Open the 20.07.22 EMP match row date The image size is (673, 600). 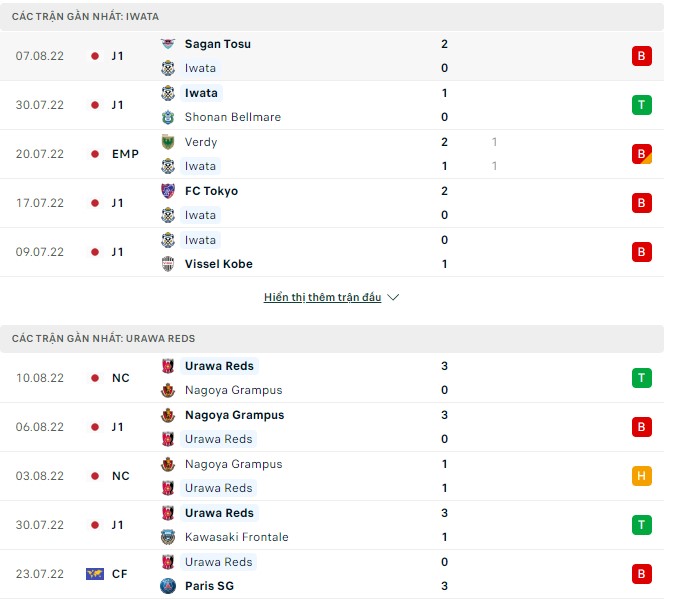pyautogui.click(x=40, y=154)
